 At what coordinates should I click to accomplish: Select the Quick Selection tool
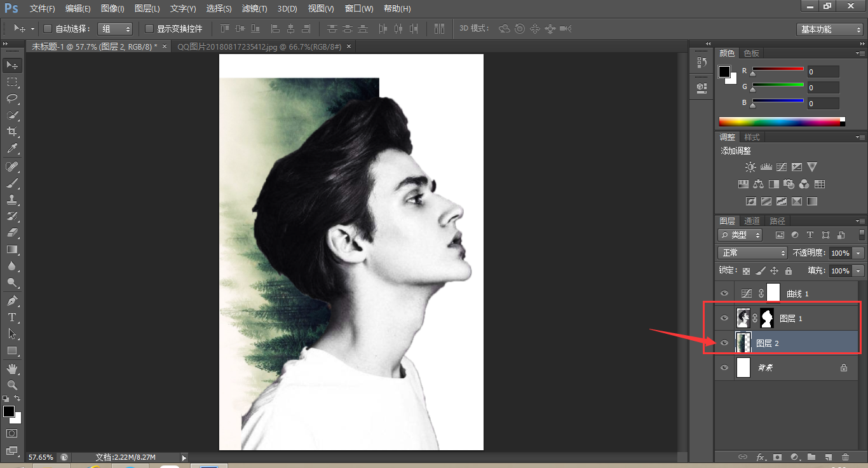(12, 115)
